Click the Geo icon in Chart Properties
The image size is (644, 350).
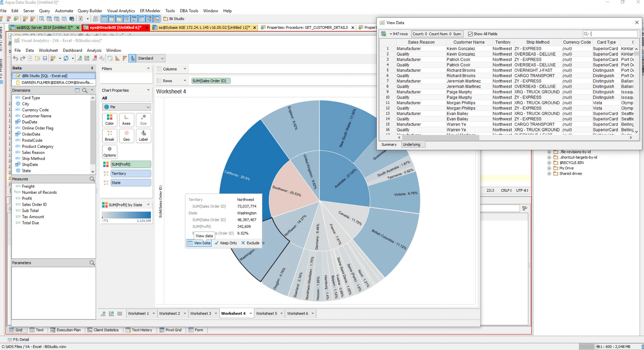[126, 136]
